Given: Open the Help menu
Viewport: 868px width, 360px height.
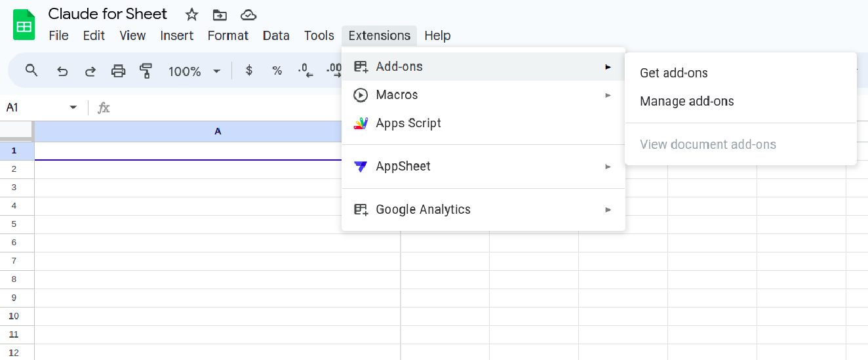Looking at the screenshot, I should coord(437,35).
